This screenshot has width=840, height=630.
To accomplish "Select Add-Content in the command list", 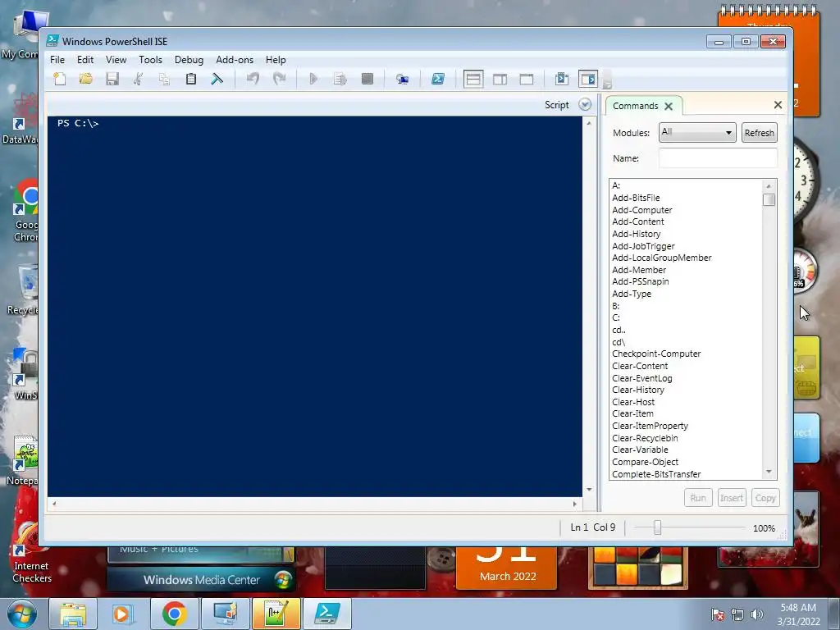I will pos(638,221).
